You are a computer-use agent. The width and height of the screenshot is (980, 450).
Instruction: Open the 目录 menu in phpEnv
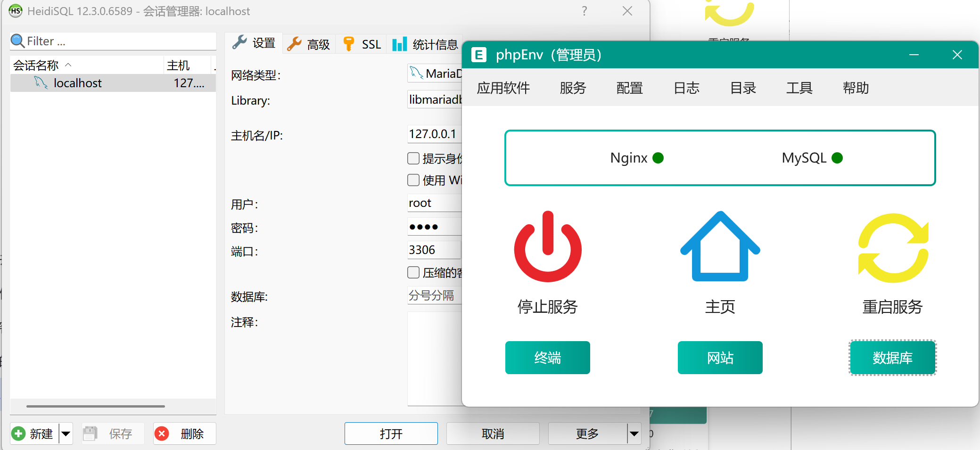[x=743, y=88]
